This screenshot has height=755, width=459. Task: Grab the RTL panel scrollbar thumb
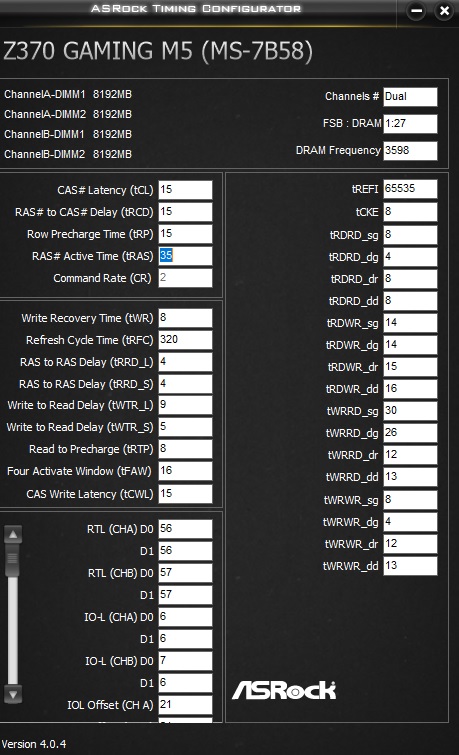[x=13, y=559]
